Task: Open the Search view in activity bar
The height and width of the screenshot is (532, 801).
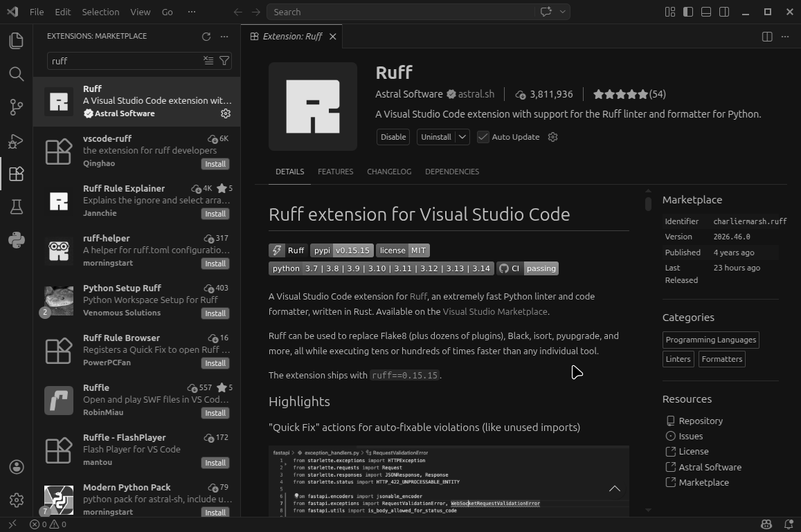Action: 17,74
